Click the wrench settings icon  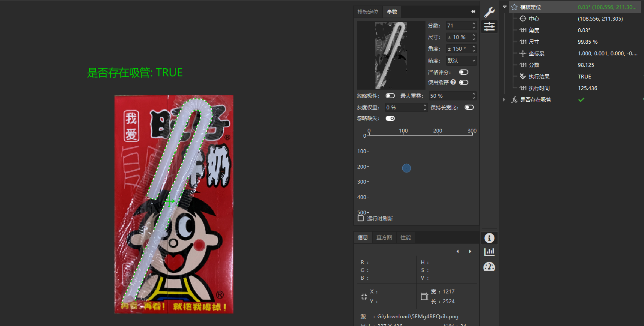tap(489, 12)
